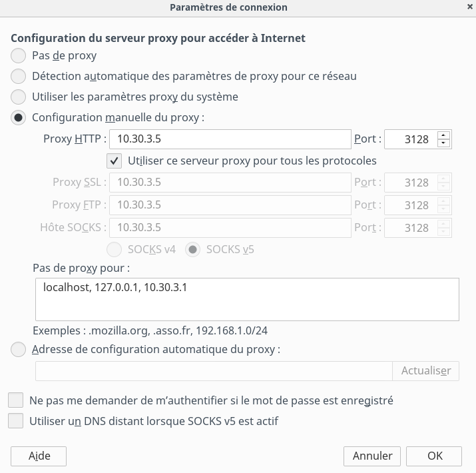Click the Hôte SOCKS address field
The width and height of the screenshot is (476, 473).
point(230,228)
